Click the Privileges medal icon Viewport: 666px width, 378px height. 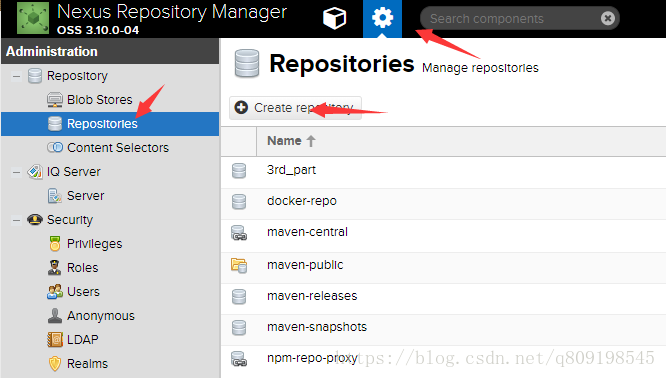click(55, 244)
